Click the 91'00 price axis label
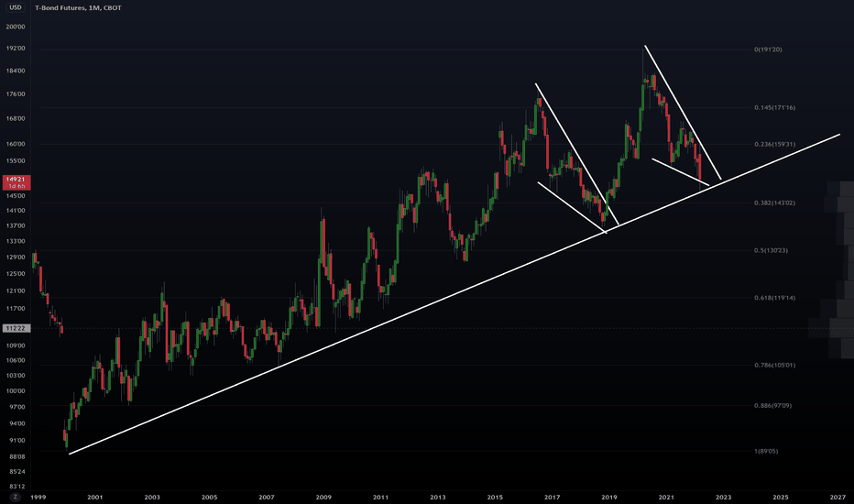The height and width of the screenshot is (504, 854). (x=16, y=441)
